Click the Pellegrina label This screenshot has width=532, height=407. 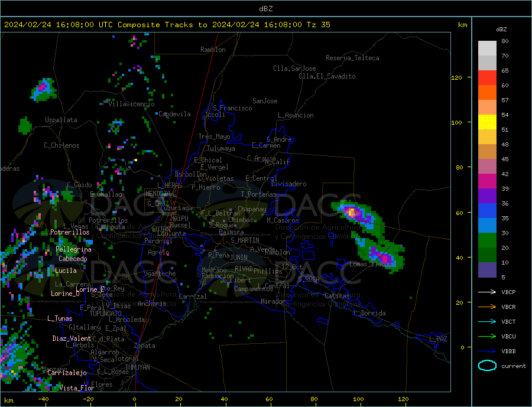pos(74,250)
